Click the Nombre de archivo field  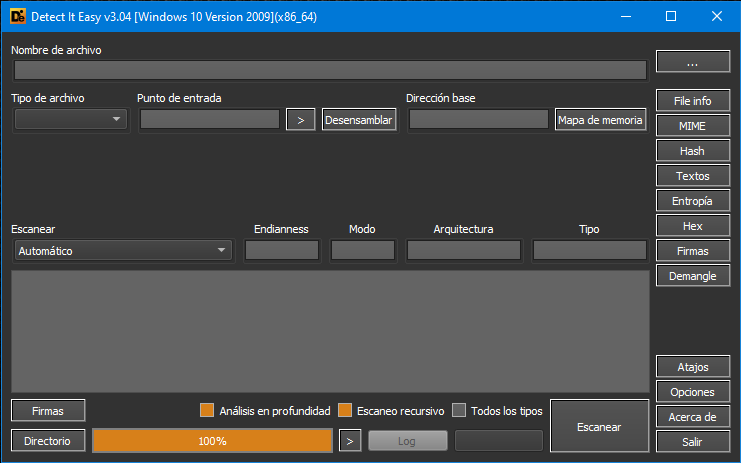pos(330,70)
